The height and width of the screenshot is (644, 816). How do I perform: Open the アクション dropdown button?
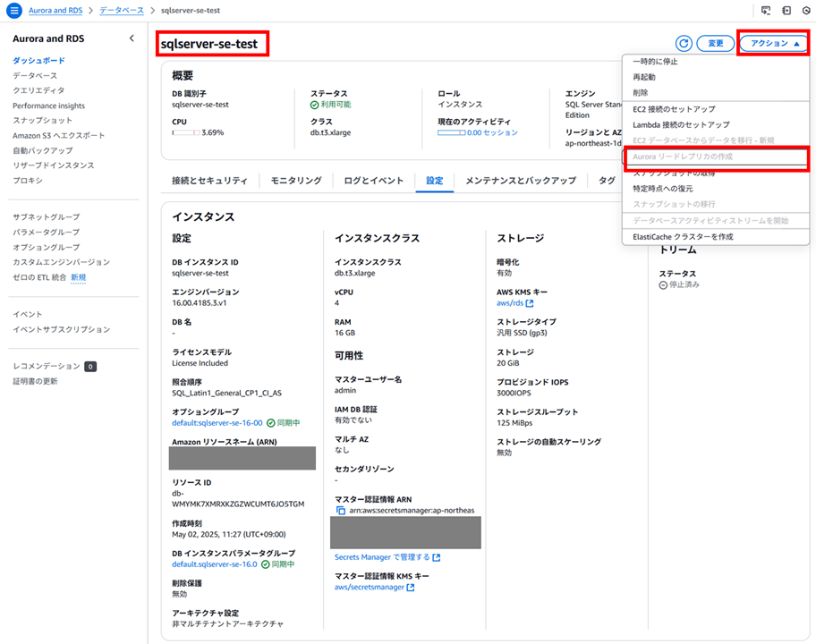774,44
